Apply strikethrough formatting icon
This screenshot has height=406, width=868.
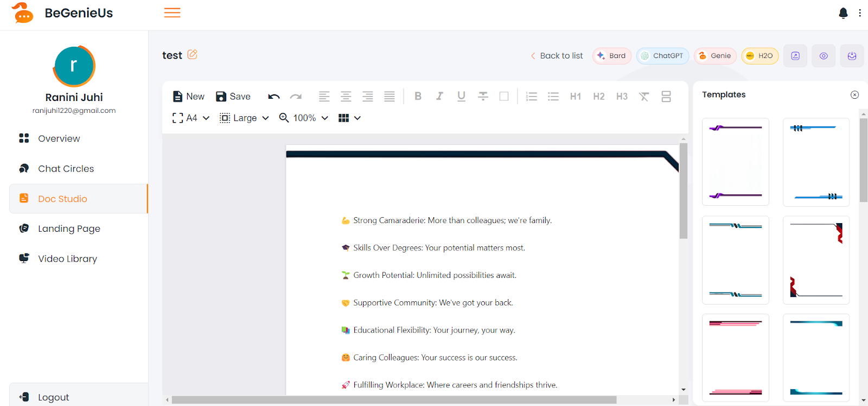[x=483, y=96]
